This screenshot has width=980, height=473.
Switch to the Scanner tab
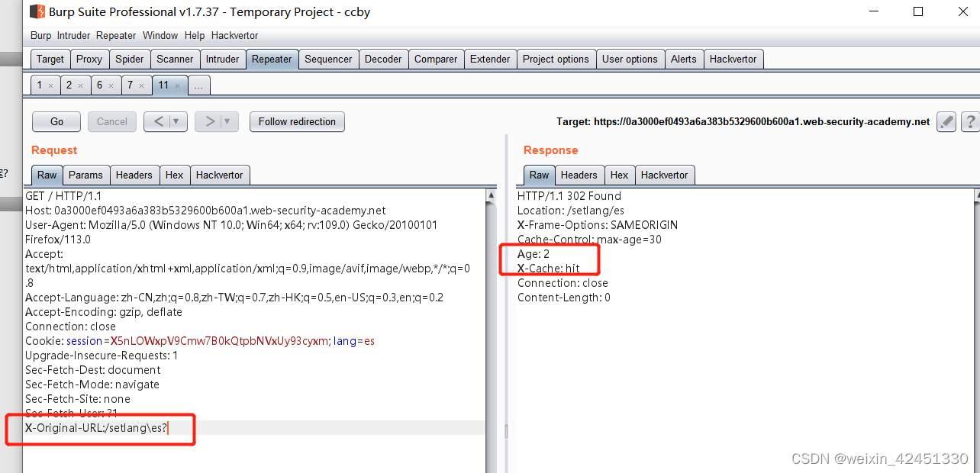(x=175, y=60)
